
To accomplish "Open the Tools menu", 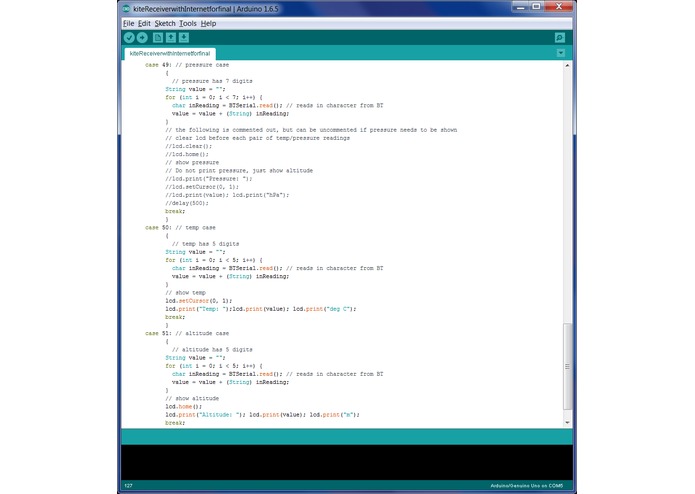I will point(187,23).
